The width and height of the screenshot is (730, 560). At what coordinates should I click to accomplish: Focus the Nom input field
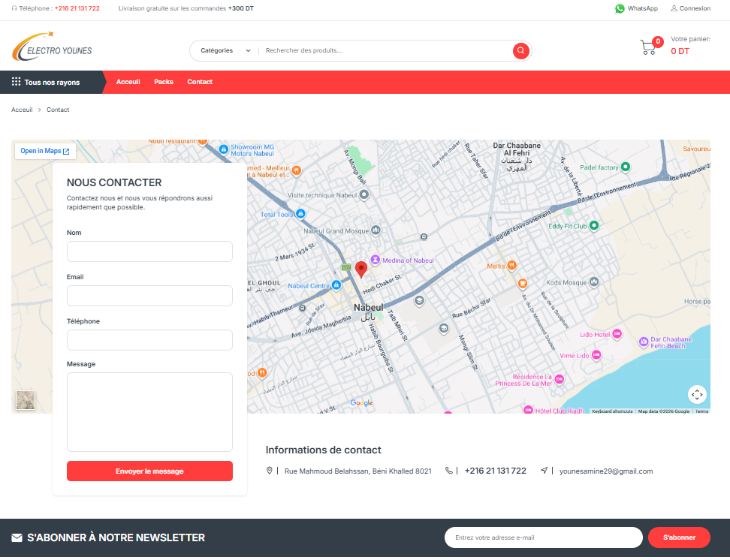149,251
